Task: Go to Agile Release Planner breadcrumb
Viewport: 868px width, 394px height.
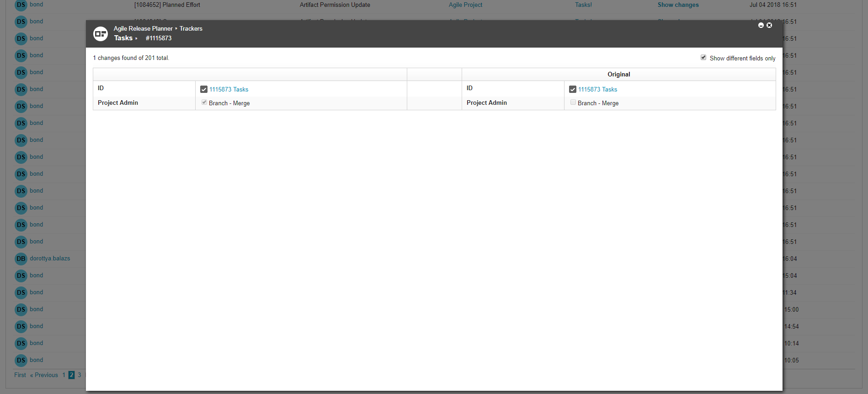Action: [143, 28]
